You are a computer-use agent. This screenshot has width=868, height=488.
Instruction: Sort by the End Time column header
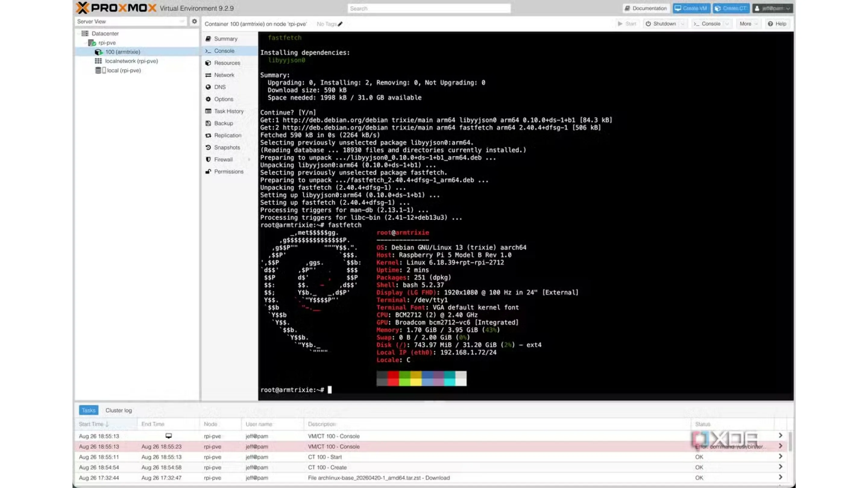pos(168,424)
